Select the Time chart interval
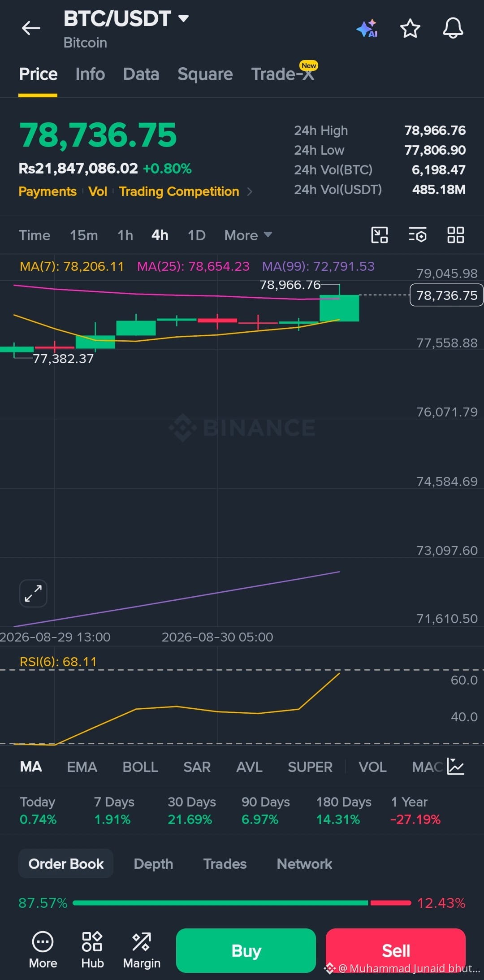This screenshot has height=980, width=484. tap(35, 235)
